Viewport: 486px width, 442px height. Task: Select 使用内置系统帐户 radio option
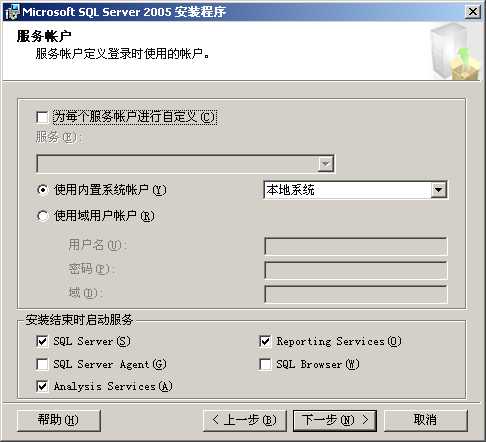(x=42, y=190)
